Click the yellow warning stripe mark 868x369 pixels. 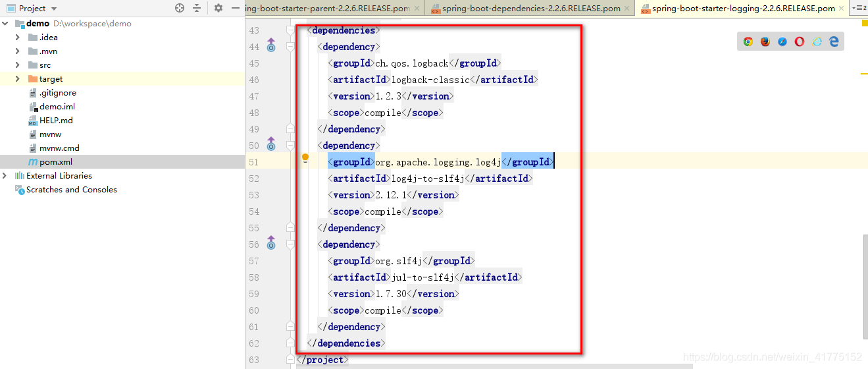coord(864,74)
